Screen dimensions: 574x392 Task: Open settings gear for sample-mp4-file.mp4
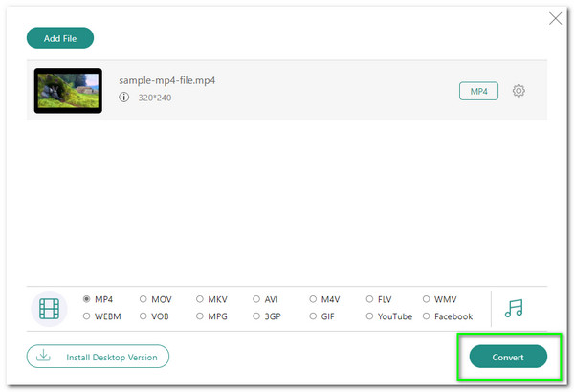coord(519,91)
